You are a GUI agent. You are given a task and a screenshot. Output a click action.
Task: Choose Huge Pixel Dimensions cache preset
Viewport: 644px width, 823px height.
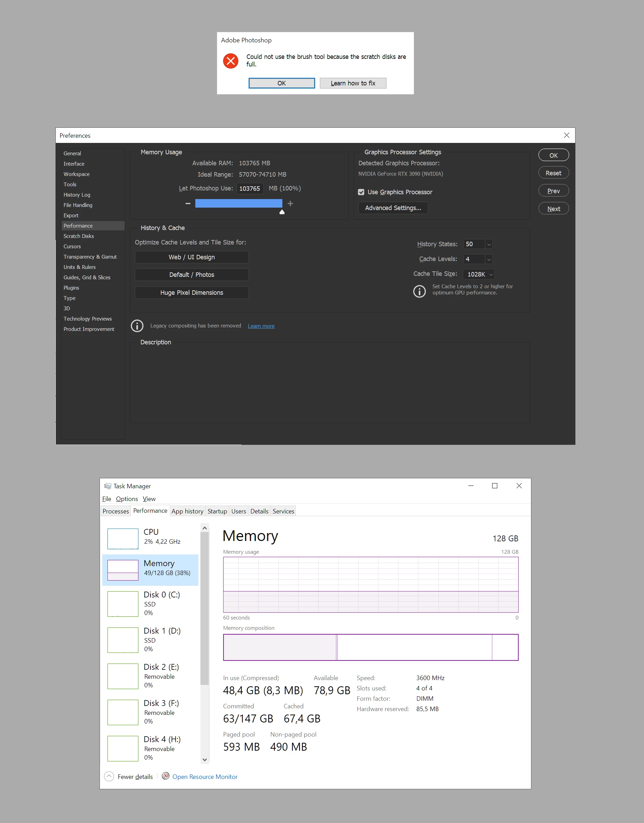(x=191, y=293)
